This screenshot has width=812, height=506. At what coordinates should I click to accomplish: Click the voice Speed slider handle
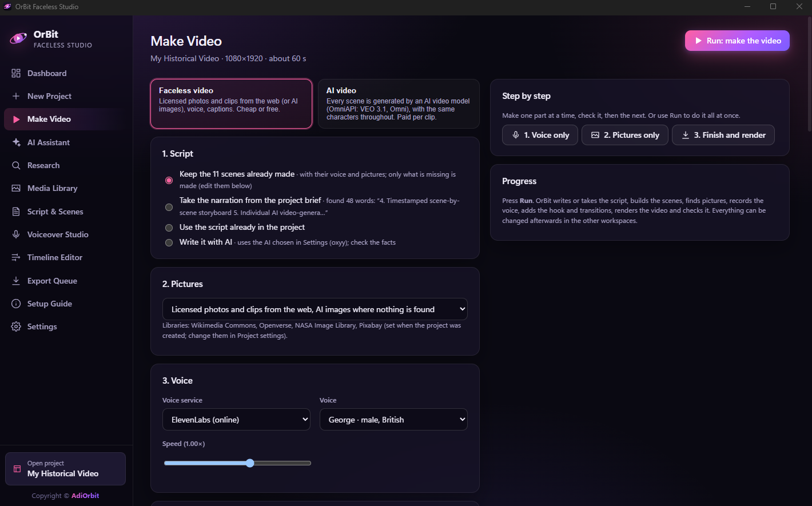click(250, 463)
